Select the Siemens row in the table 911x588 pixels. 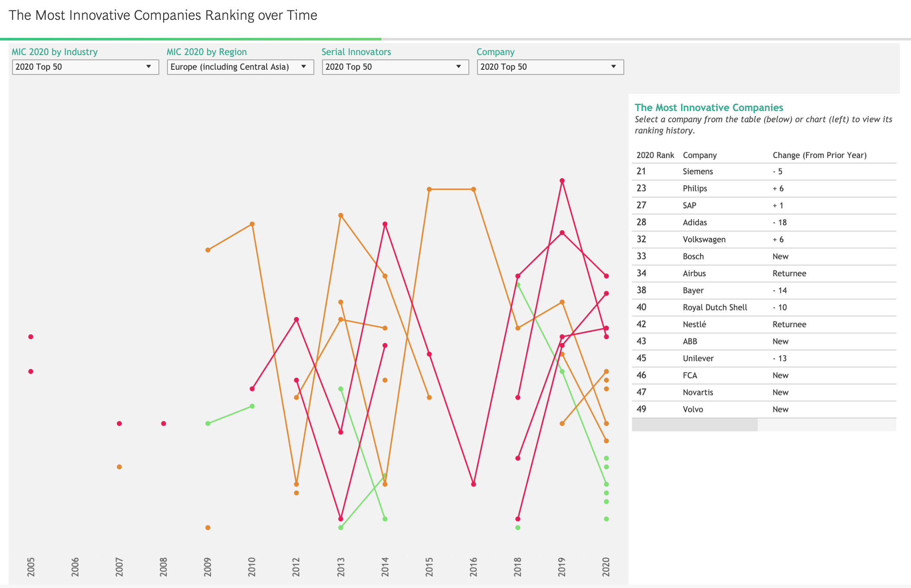click(764, 171)
